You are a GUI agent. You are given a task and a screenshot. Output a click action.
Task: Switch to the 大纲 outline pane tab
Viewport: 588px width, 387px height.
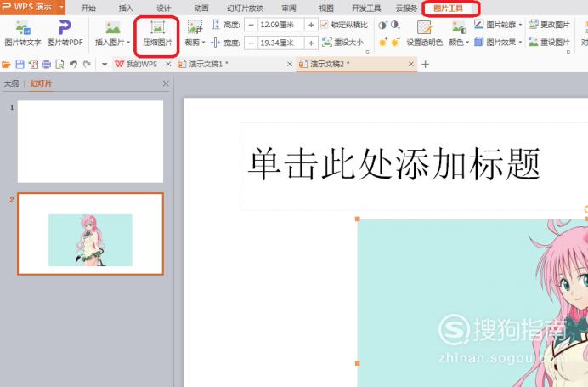(x=11, y=83)
